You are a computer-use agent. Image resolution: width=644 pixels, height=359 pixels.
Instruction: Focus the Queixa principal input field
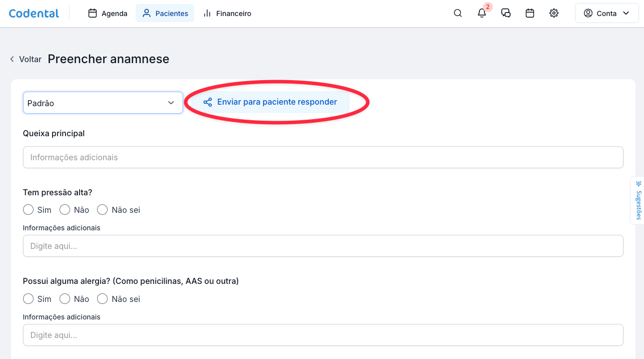click(323, 157)
